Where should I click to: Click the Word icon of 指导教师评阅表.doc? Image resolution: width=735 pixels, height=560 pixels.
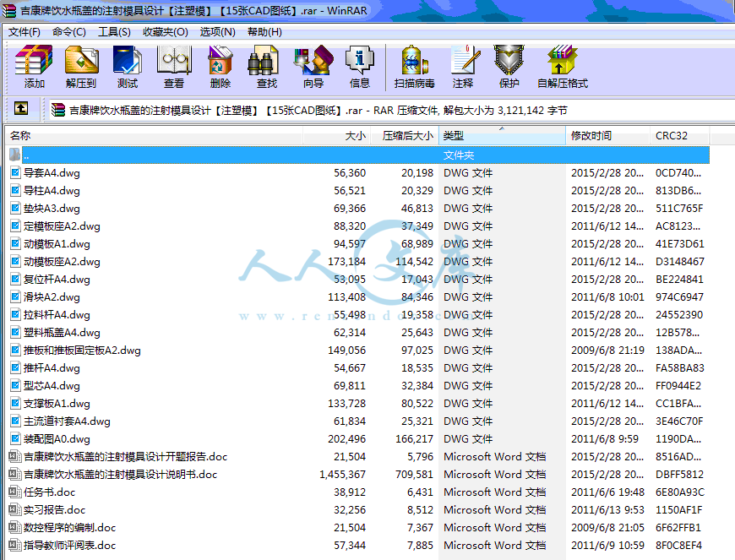coord(15,545)
